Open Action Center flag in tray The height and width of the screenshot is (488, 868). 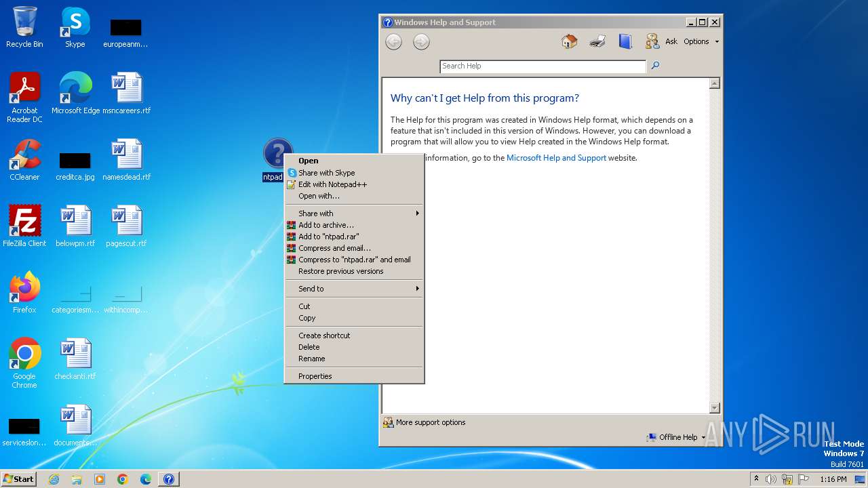point(804,479)
